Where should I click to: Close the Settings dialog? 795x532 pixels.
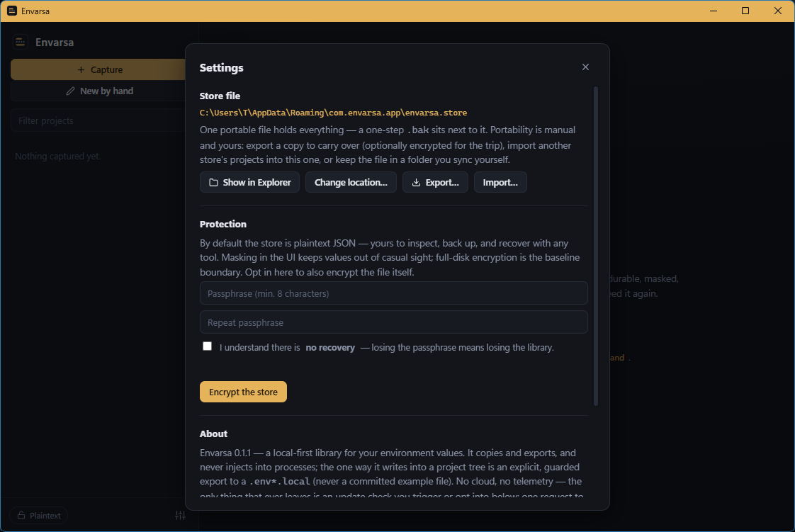[585, 67]
